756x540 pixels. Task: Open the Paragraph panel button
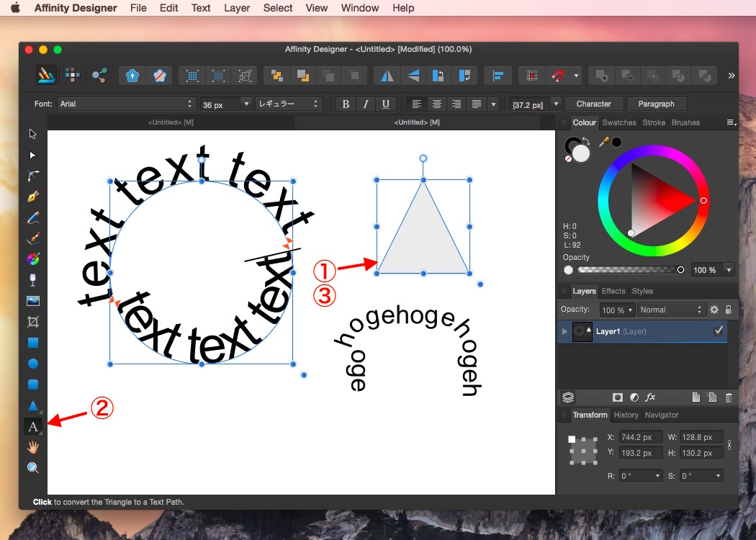point(656,104)
